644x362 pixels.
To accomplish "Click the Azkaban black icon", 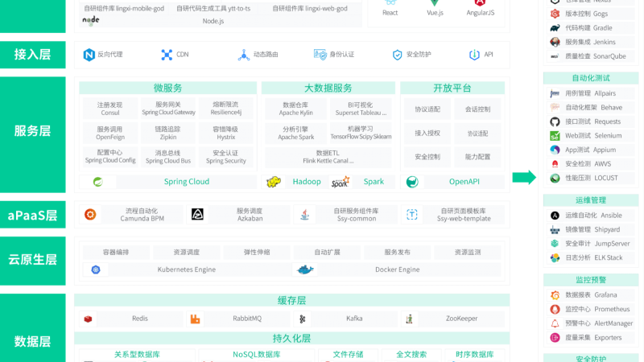I will click(x=197, y=214).
